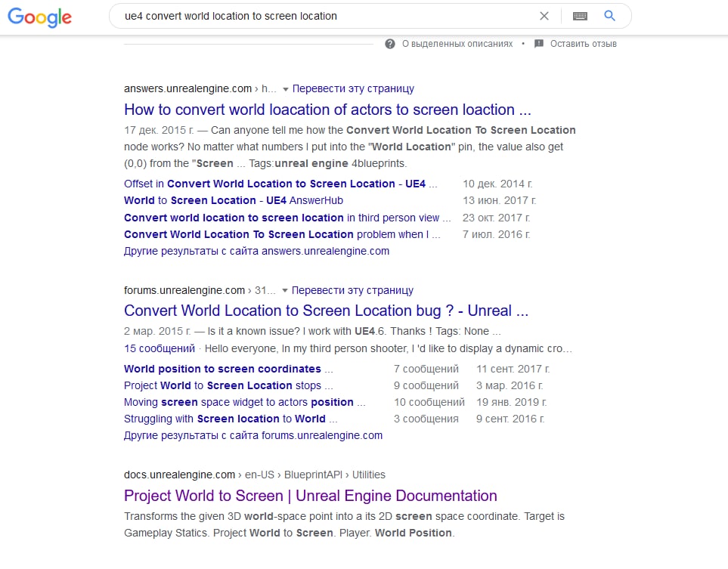
Task: Click 'Другие результаты с сайта forums.unrealengine.com'
Action: coord(253,435)
